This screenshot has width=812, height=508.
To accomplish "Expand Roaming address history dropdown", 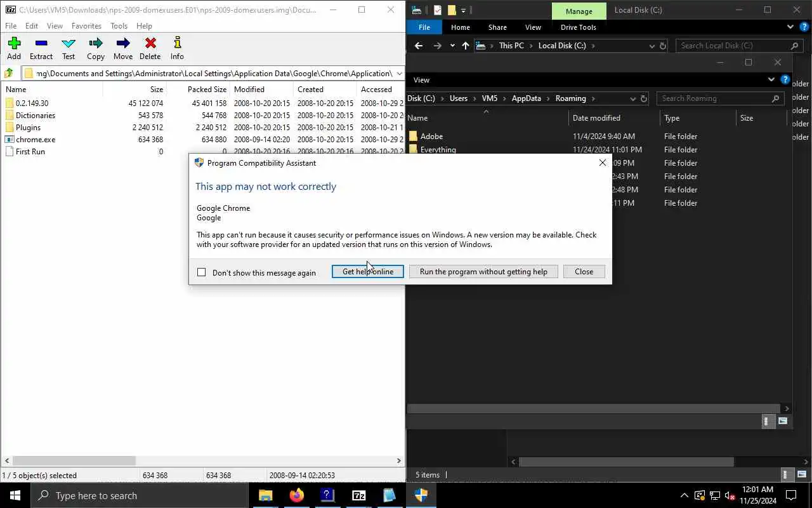I will (632, 98).
